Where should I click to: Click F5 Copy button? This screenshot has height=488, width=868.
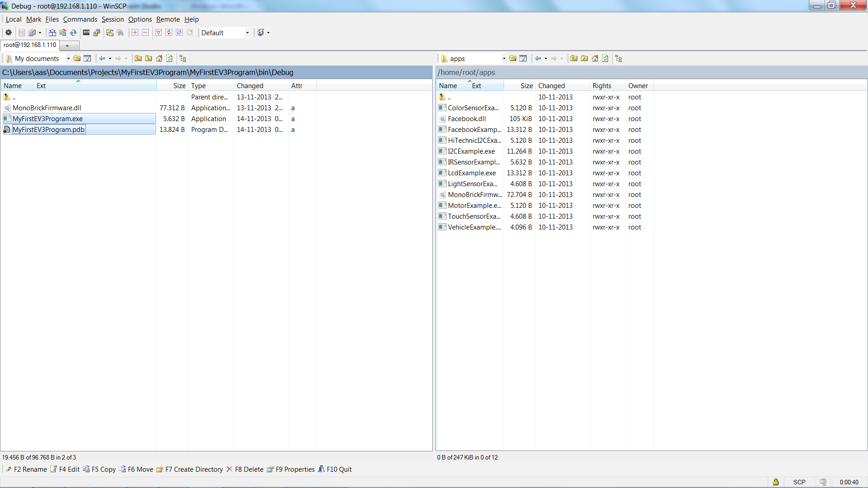click(99, 469)
